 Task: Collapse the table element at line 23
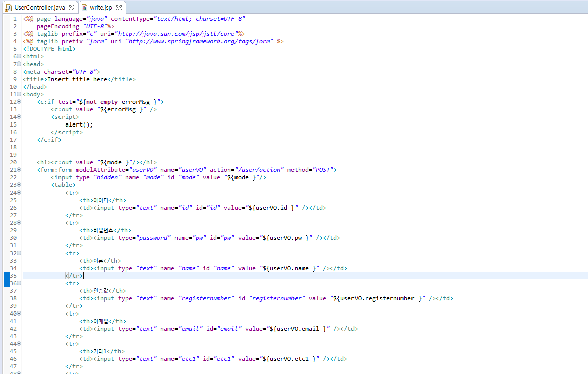pyautogui.click(x=19, y=185)
